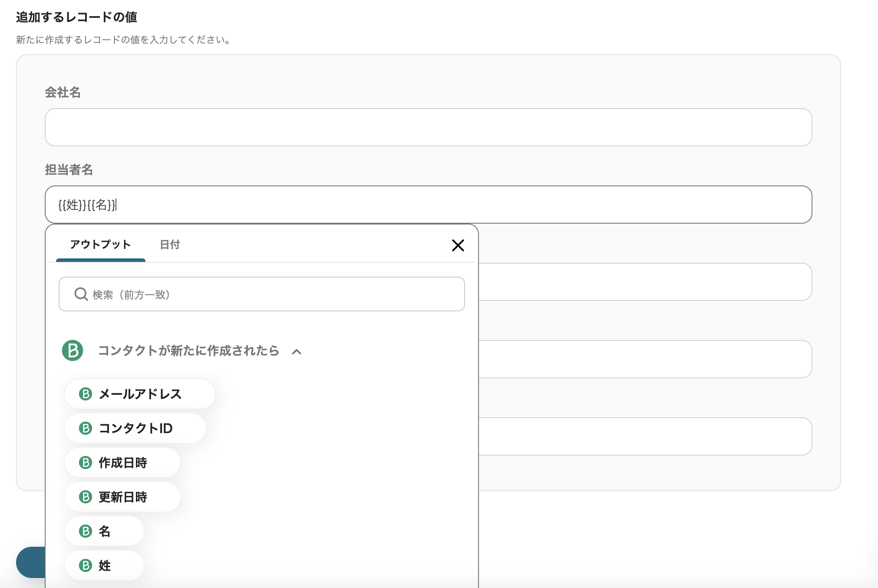The width and height of the screenshot is (878, 588).
Task: Insert コンタクトID output value
Action: pos(135,428)
